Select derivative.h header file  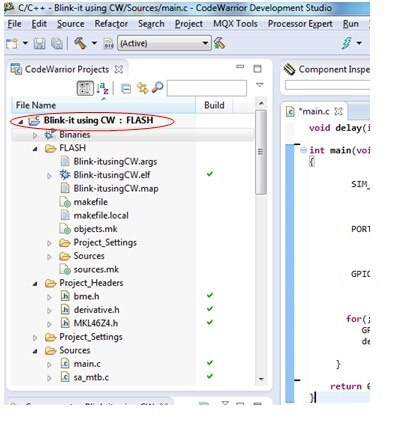pyautogui.click(x=96, y=310)
